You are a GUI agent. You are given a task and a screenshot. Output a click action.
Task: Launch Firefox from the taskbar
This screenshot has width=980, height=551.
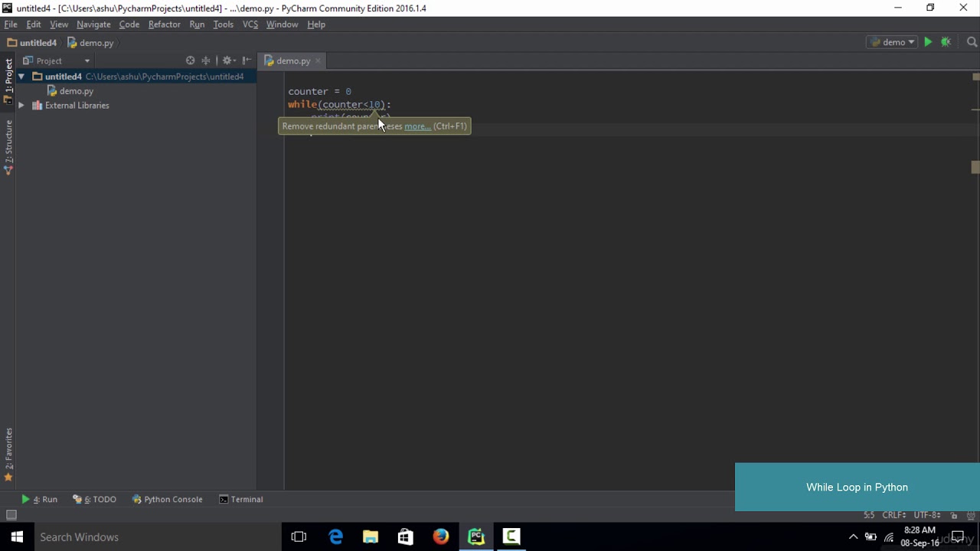(441, 536)
